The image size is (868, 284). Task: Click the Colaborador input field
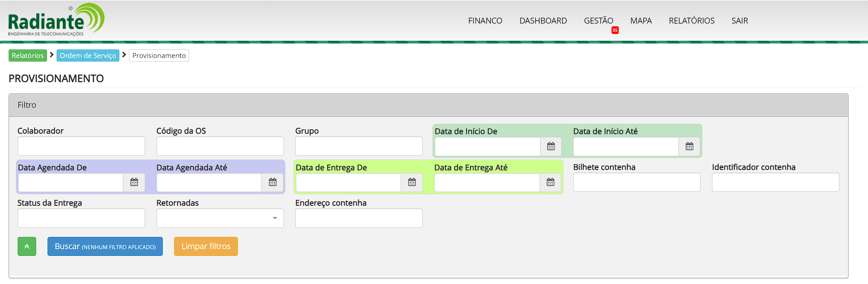pos(81,146)
